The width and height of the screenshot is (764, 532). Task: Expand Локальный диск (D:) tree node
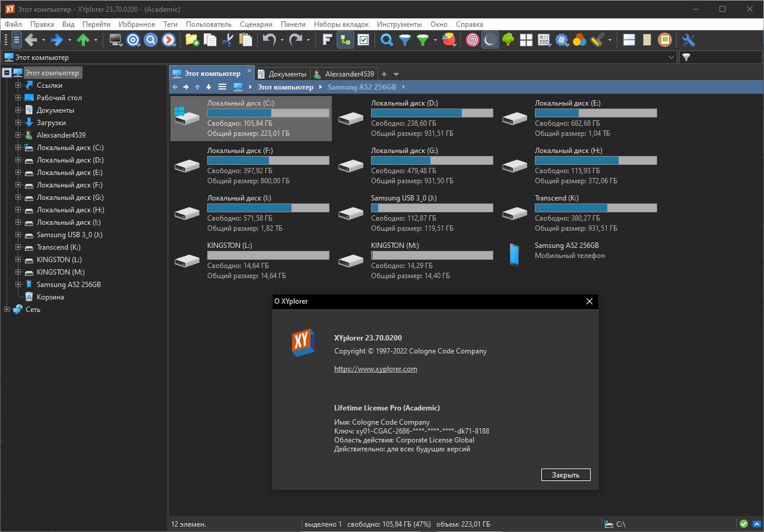[18, 160]
